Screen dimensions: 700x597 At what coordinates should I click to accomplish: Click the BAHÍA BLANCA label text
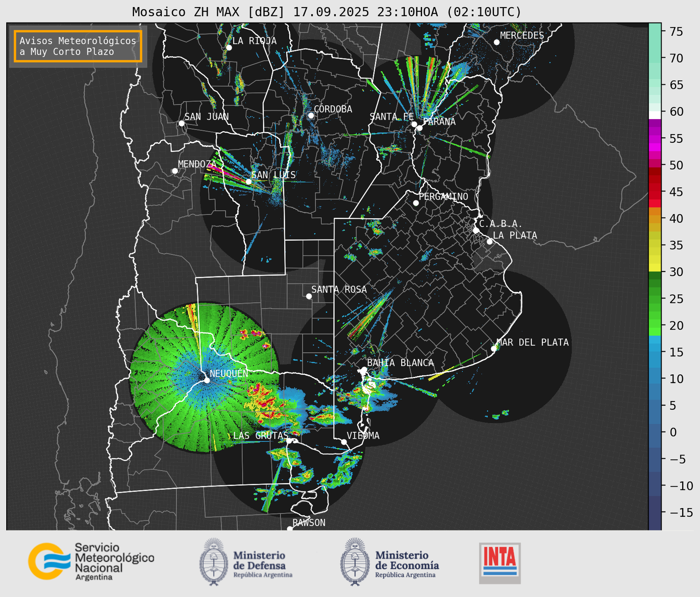click(400, 363)
